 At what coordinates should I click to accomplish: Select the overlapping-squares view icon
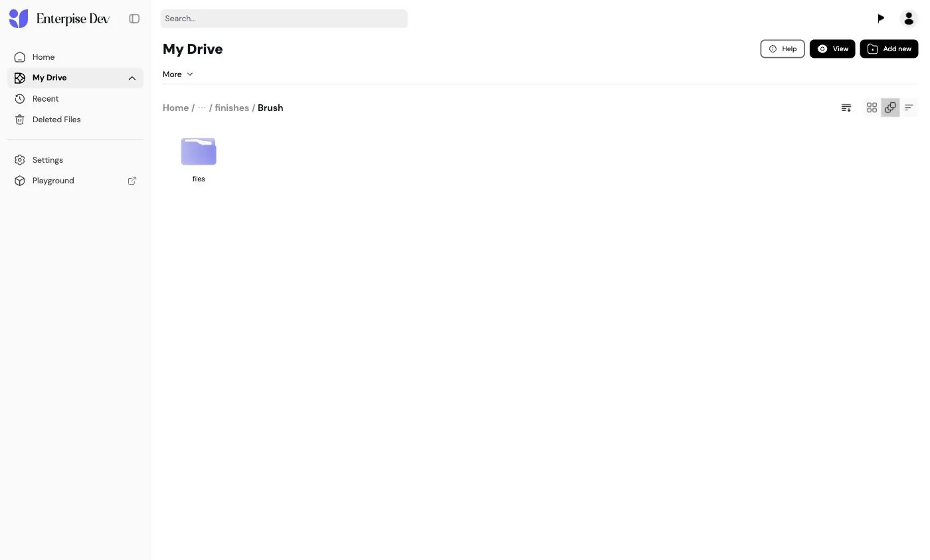coord(890,108)
